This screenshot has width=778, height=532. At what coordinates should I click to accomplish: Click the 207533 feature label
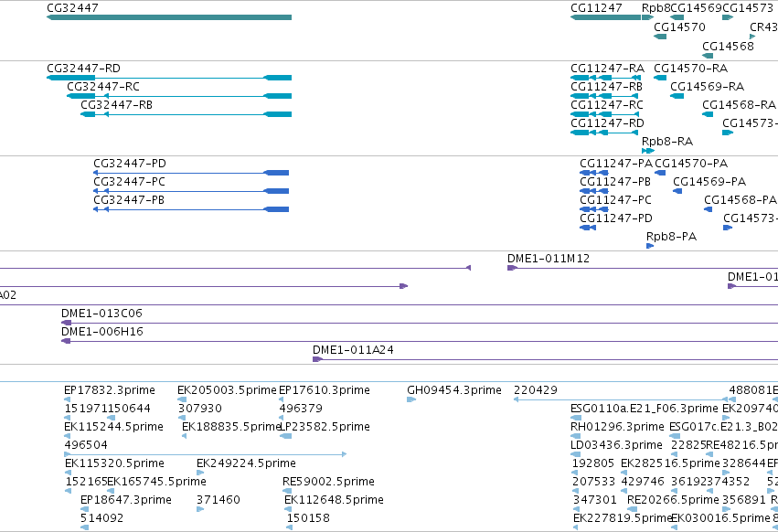click(x=593, y=482)
